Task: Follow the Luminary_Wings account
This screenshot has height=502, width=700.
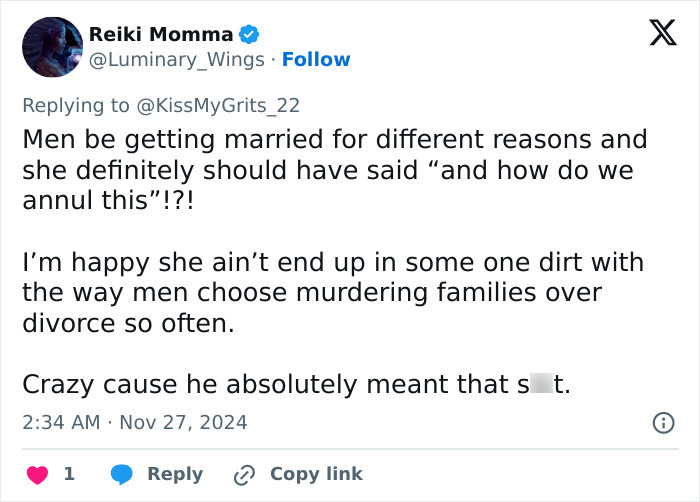Action: [316, 60]
